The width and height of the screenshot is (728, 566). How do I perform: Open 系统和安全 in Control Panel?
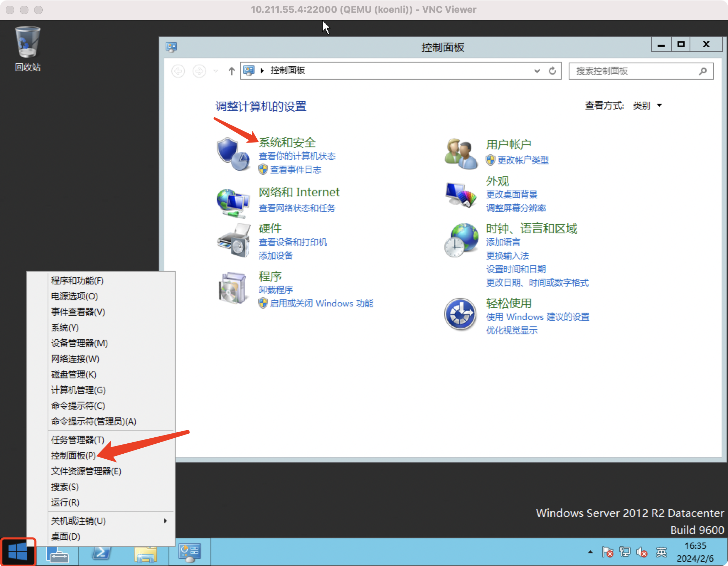(x=288, y=142)
